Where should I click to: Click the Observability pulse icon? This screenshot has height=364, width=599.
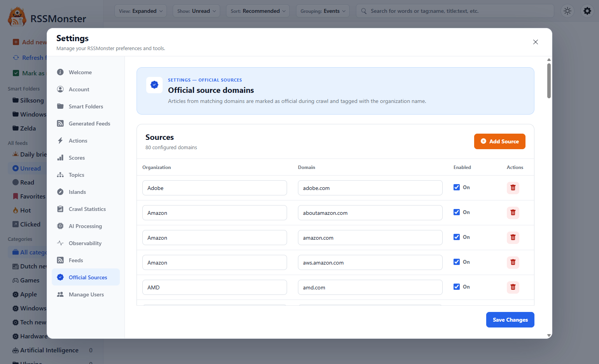click(x=60, y=243)
